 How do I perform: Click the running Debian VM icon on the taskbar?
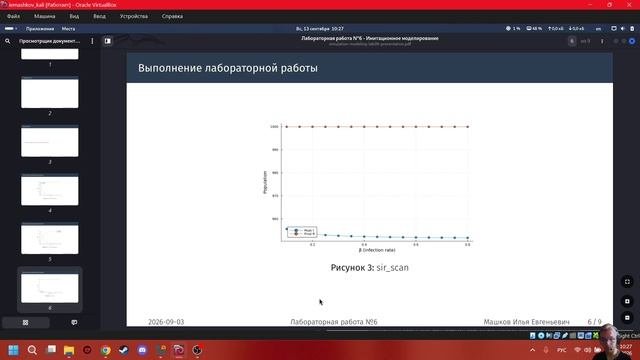pos(179,350)
